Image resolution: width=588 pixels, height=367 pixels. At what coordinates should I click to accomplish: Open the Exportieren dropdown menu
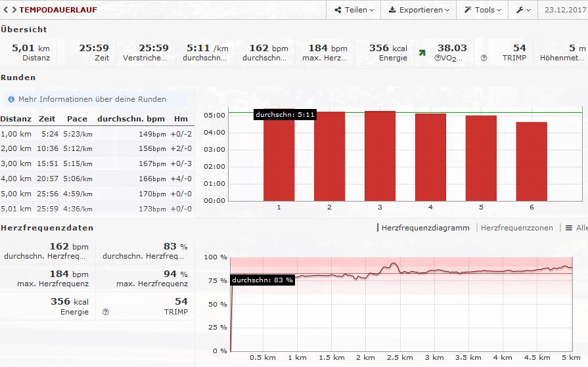[x=419, y=10]
